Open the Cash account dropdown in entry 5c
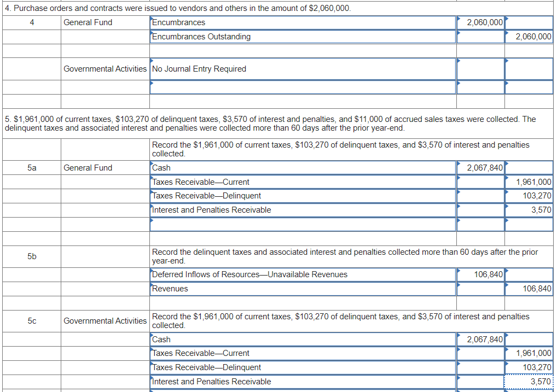The height and width of the screenshot is (392, 557). click(x=301, y=339)
